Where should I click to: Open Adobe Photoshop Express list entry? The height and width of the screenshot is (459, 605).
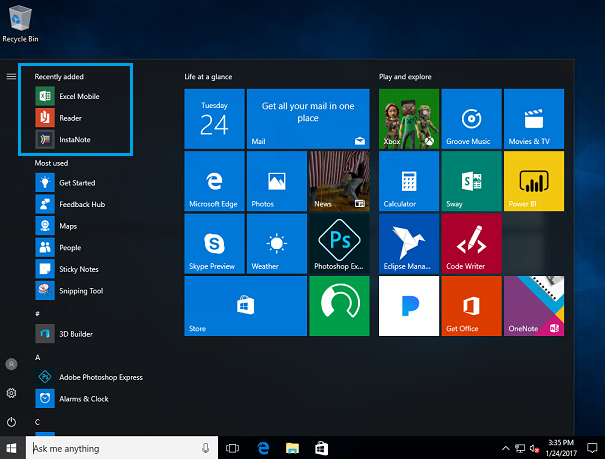[x=89, y=377]
